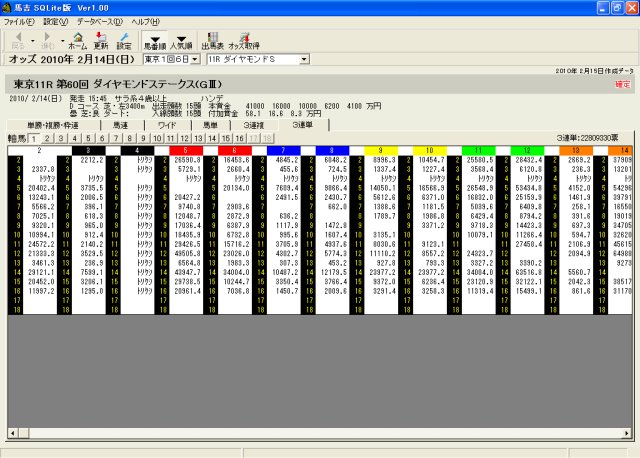Click the Forward (進む) arrow icon
Screen dimensions: 640x458
[47, 41]
